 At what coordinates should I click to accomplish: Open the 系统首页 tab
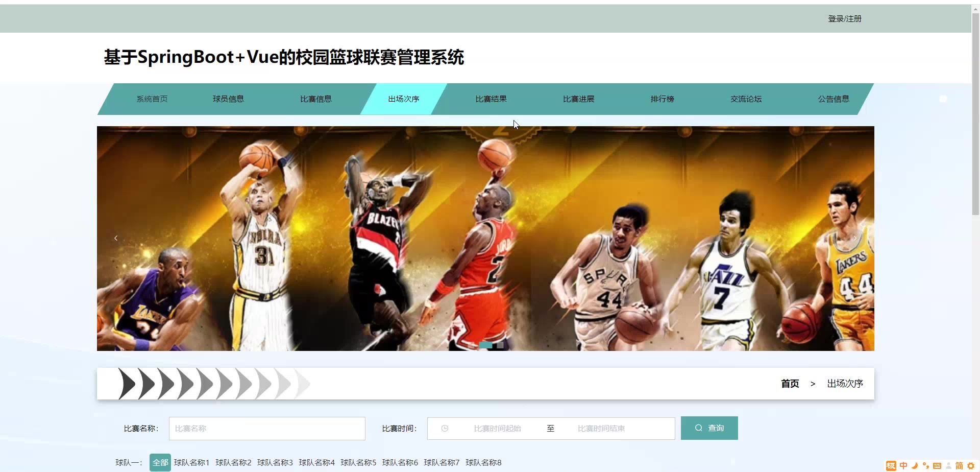click(x=152, y=99)
